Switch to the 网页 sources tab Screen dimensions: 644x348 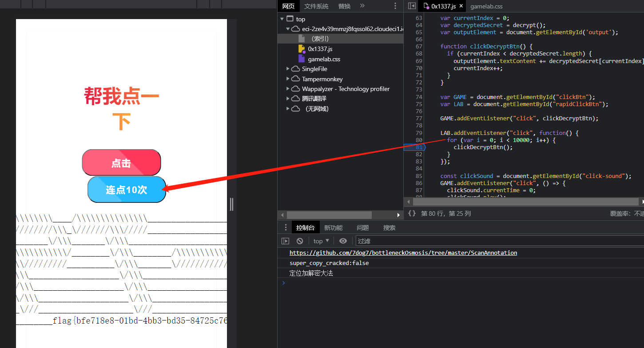tap(288, 6)
